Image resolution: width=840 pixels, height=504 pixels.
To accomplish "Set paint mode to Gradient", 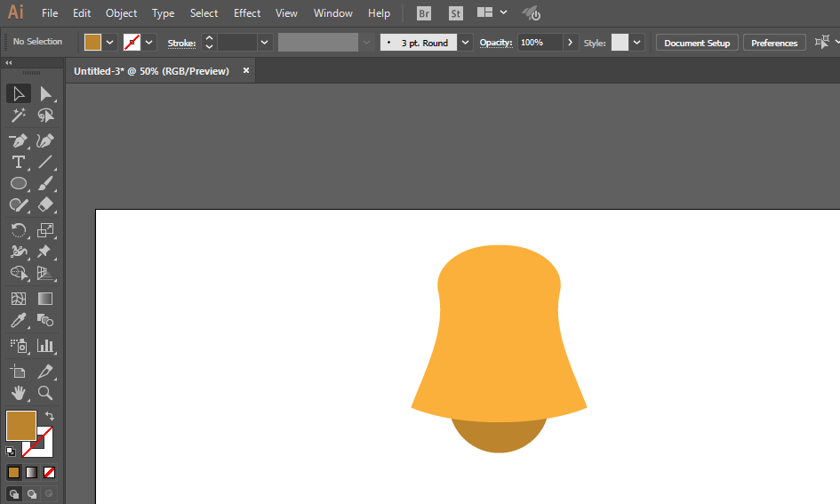I will coord(32,472).
